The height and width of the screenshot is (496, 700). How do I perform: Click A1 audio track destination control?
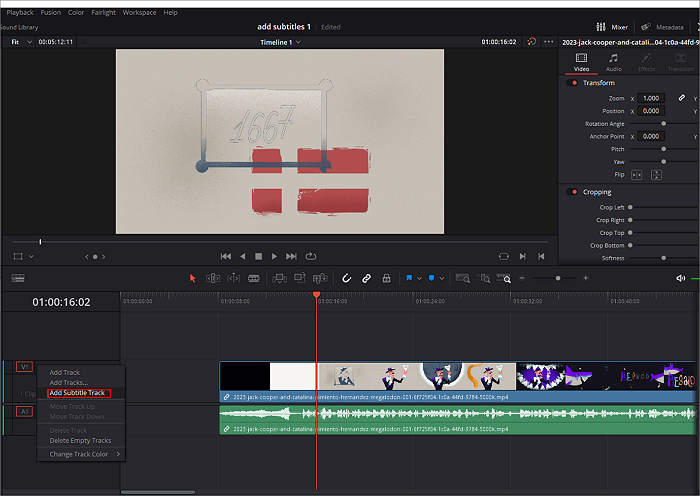pos(25,411)
